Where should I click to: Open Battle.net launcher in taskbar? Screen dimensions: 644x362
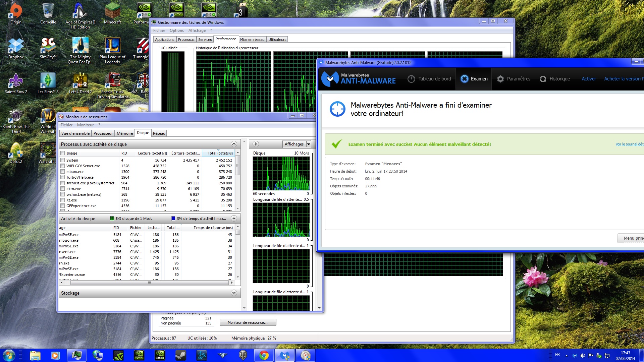coord(202,355)
